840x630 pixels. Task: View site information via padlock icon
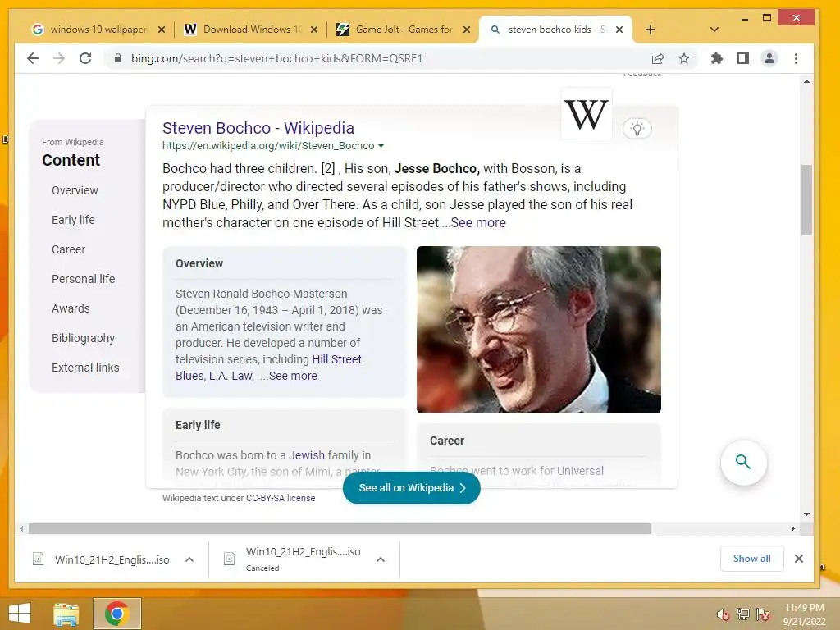pyautogui.click(x=118, y=58)
